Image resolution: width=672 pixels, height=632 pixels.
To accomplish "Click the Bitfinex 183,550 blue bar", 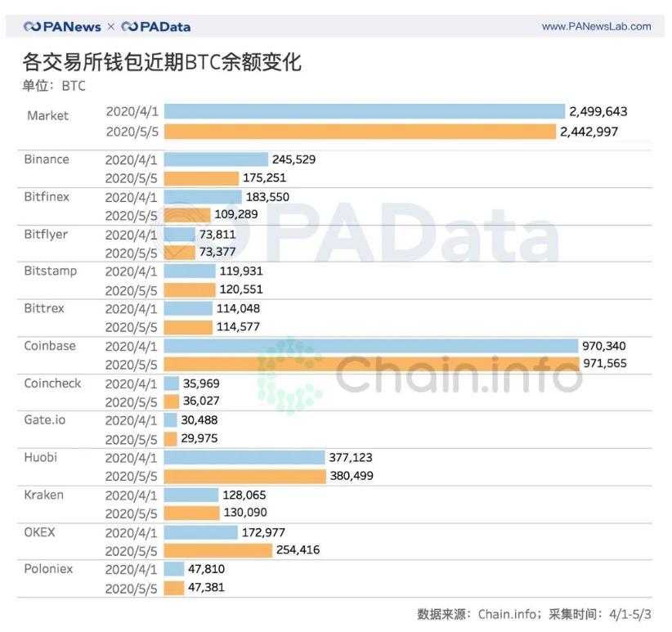I will [203, 197].
